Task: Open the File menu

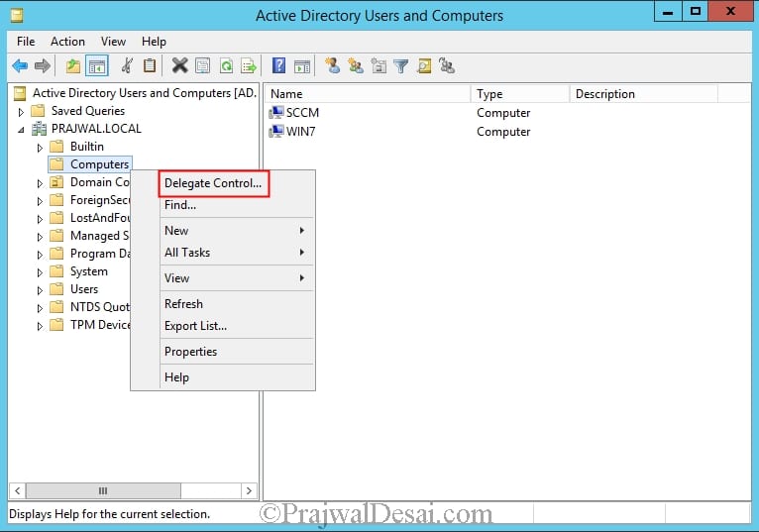Action: [26, 42]
